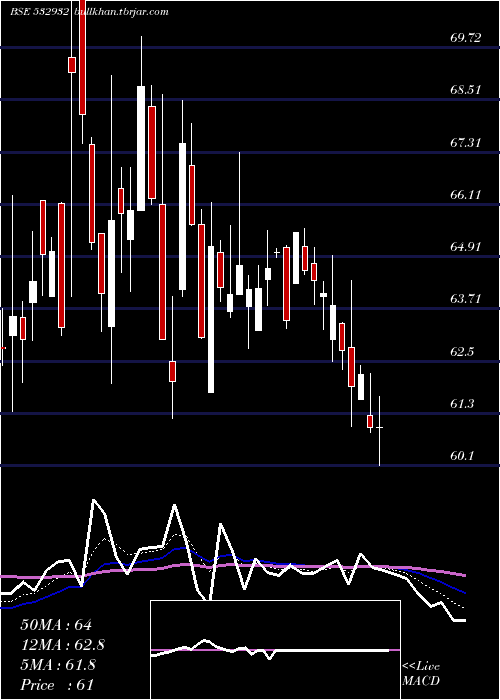This screenshot has height=700, width=500.
Task: Click the 66.11 price axis label
Action: coord(466,195)
